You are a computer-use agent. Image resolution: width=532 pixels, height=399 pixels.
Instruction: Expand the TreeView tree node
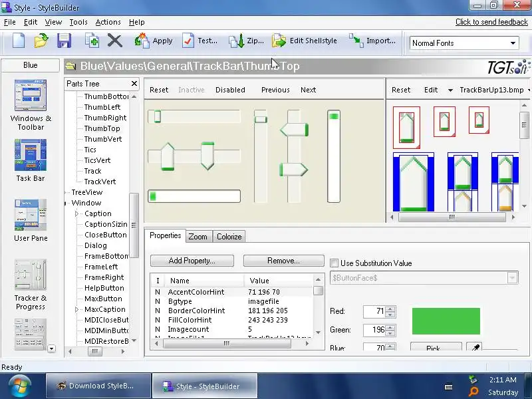click(65, 192)
